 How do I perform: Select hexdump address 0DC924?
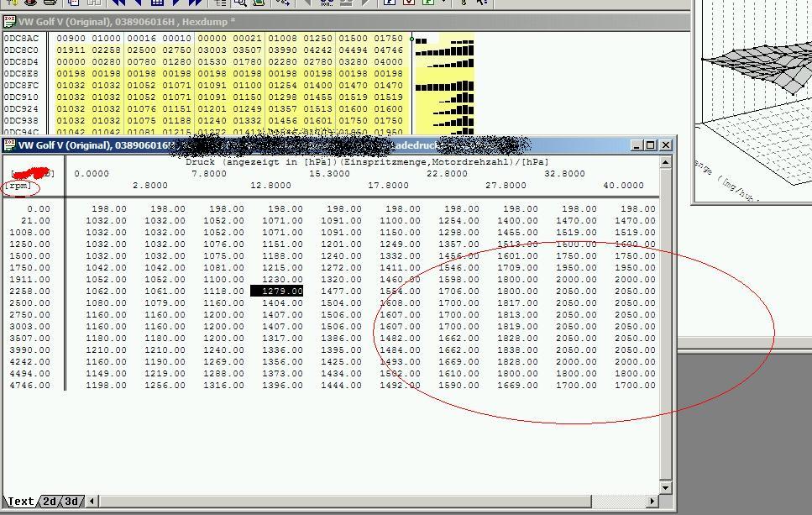(21, 109)
